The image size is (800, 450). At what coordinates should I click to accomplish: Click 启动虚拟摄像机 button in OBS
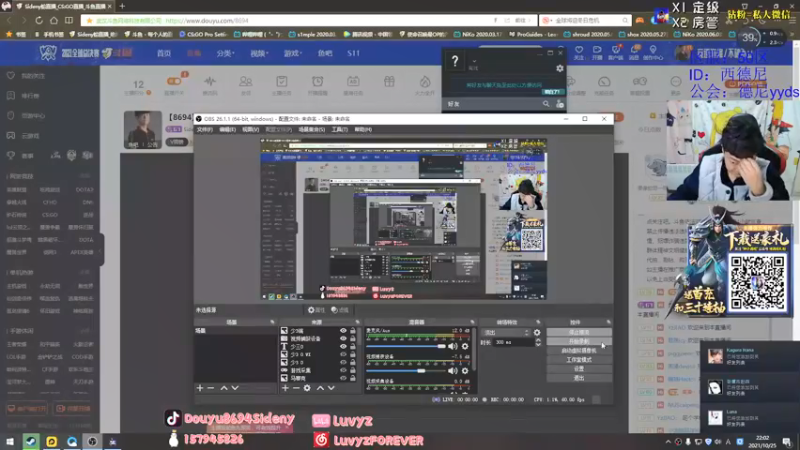pyautogui.click(x=579, y=351)
